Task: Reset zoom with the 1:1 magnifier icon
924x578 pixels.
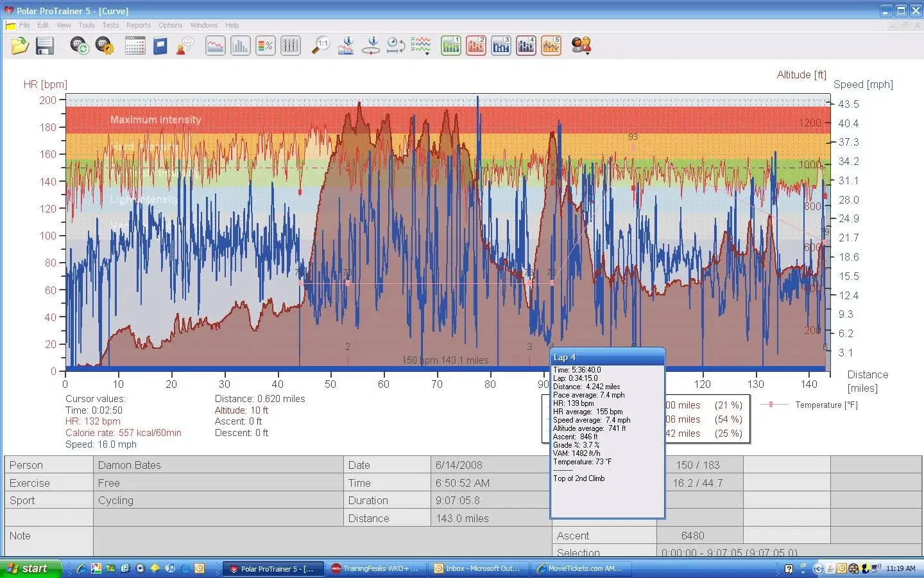Action: click(320, 46)
